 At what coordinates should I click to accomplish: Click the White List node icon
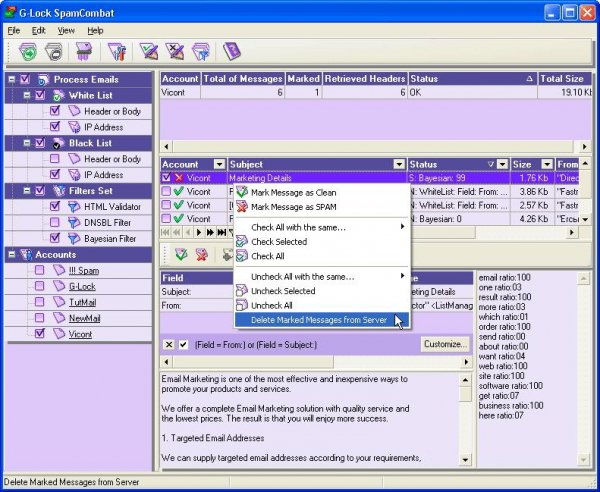pyautogui.click(x=58, y=95)
